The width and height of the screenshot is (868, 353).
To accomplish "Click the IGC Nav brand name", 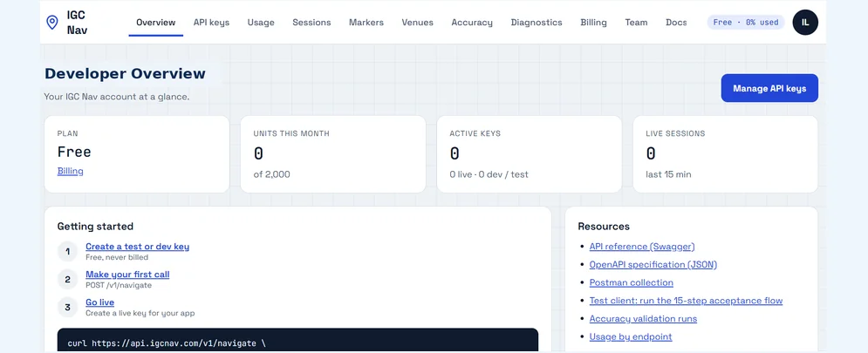I will [x=77, y=23].
